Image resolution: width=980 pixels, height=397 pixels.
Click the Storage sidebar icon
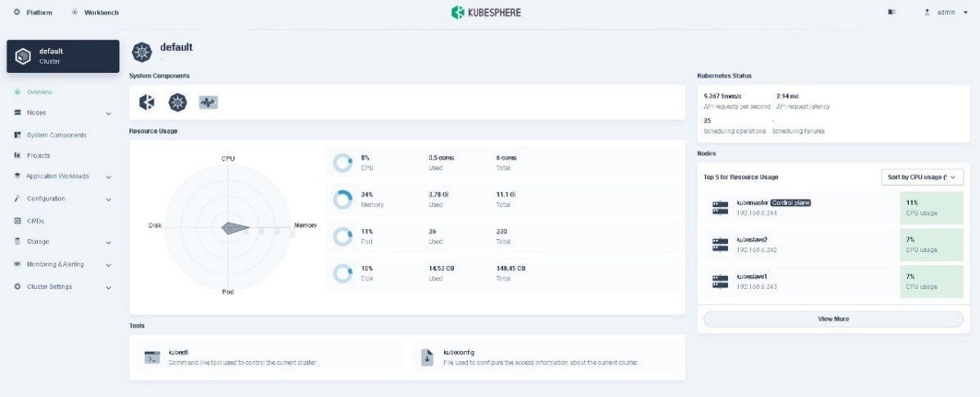pyautogui.click(x=17, y=241)
